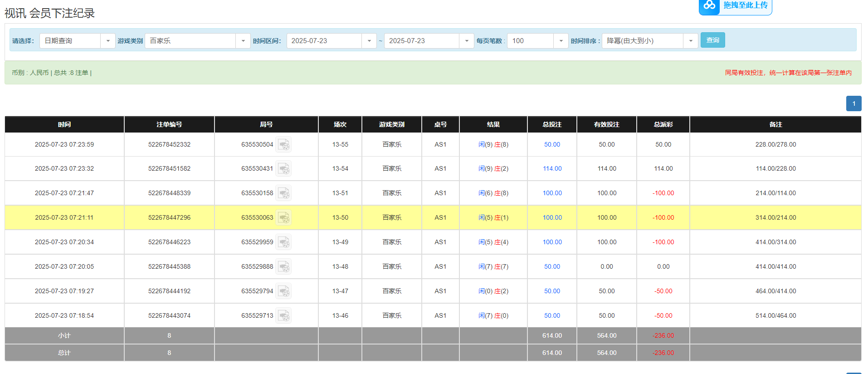The image size is (868, 374).
Task: Open the 114.00 total bet link
Action: 552,169
